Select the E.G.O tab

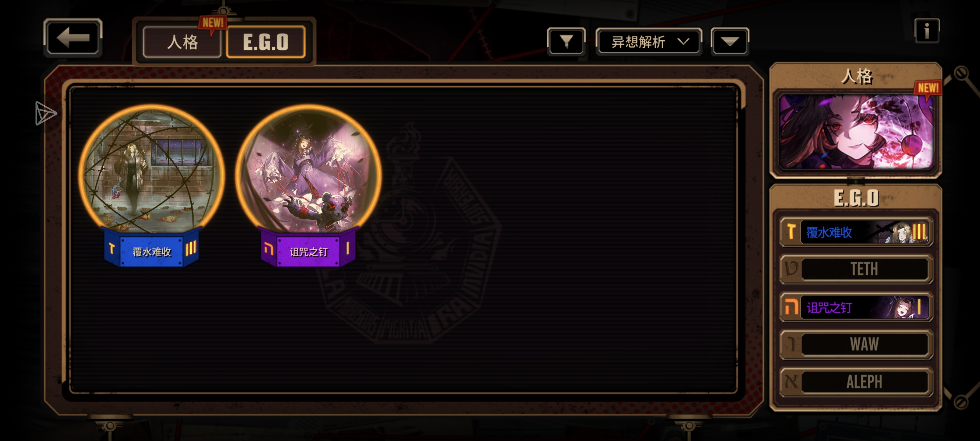coord(266,42)
